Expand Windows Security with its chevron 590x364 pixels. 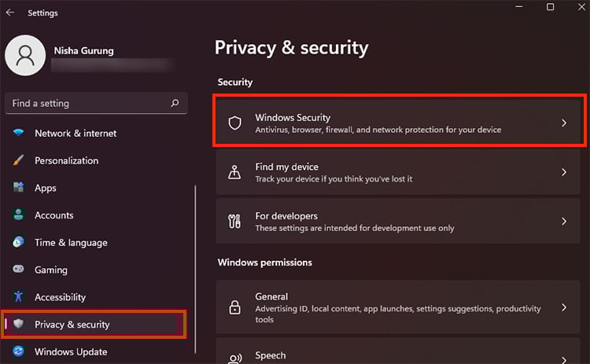(x=564, y=123)
